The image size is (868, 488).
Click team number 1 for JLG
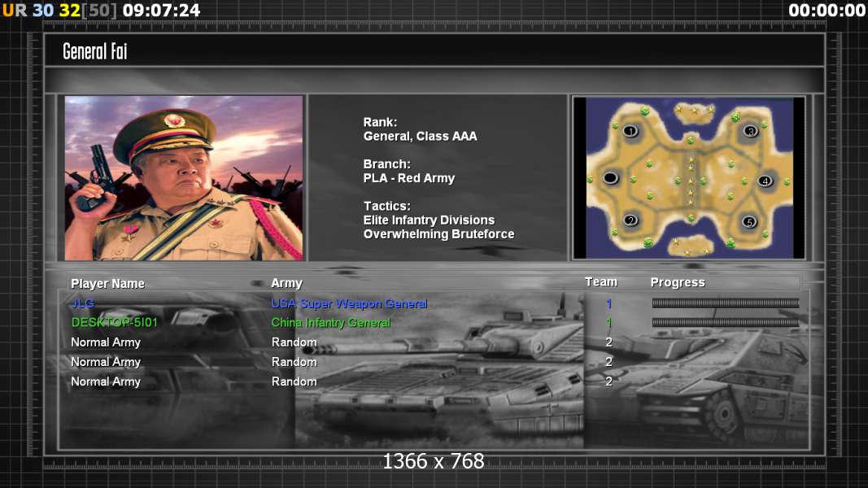coord(609,303)
